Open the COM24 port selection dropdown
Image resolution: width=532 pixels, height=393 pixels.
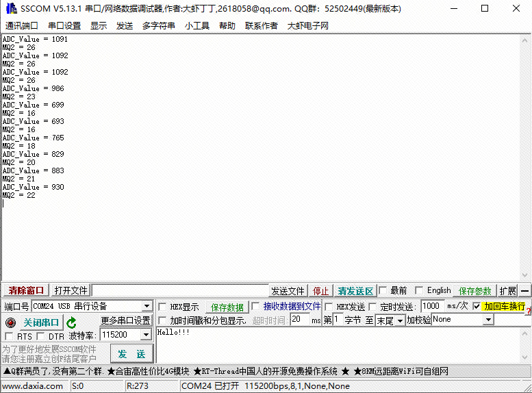tap(147, 307)
